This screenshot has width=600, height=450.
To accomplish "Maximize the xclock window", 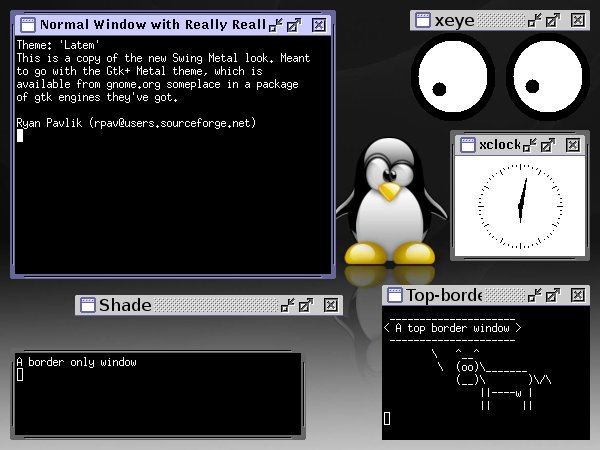I will point(548,145).
